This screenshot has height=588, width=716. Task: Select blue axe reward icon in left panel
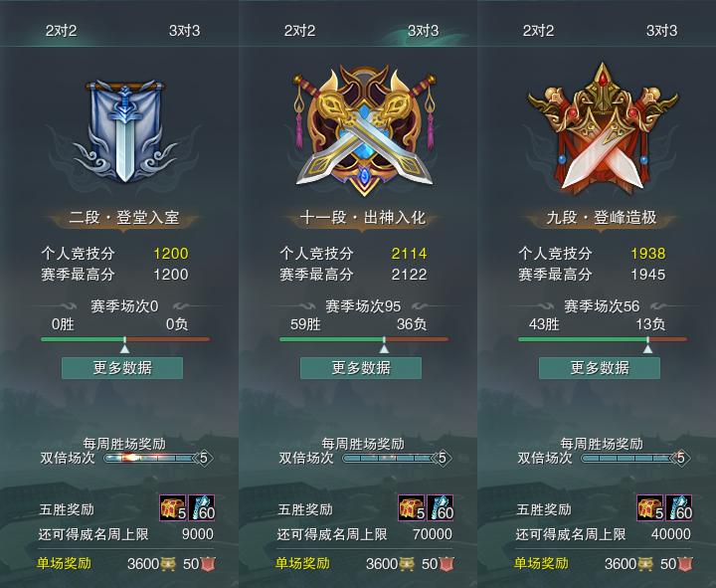(x=201, y=507)
